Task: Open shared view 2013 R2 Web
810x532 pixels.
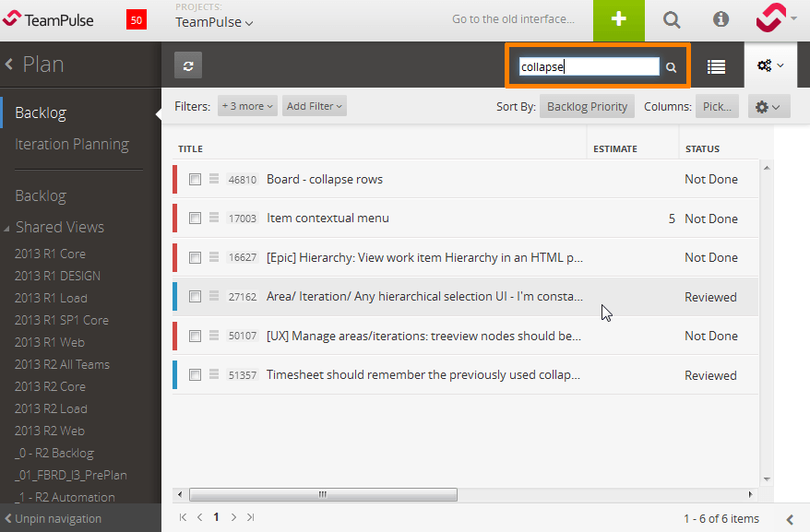Action: pyautogui.click(x=50, y=431)
